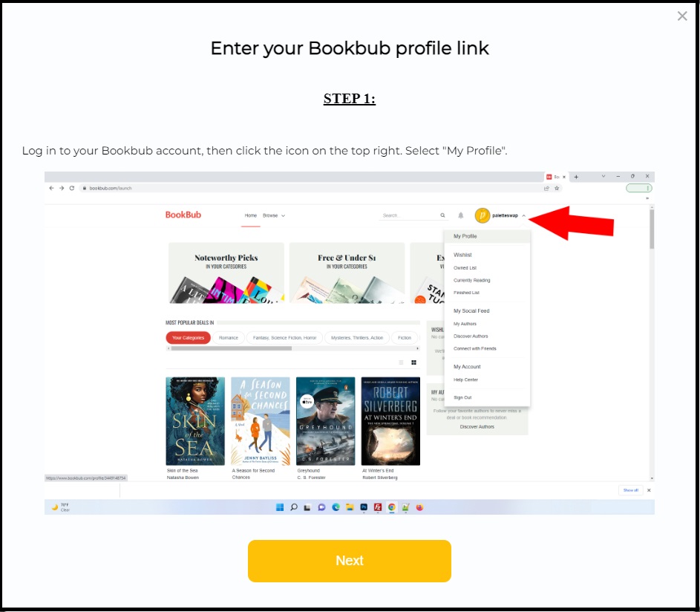Screen dimensions: 700x612
Task: Select the Your Categories red pill
Action: [x=188, y=338]
